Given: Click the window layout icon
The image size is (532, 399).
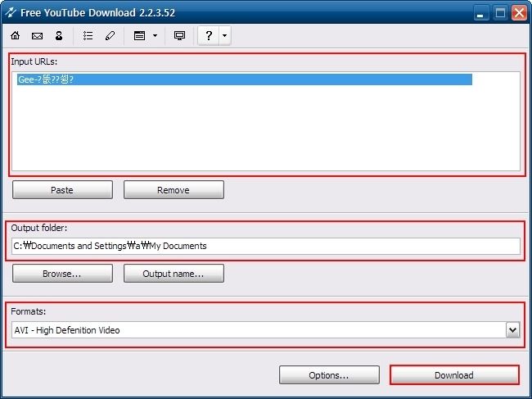Looking at the screenshot, I should 139,35.
